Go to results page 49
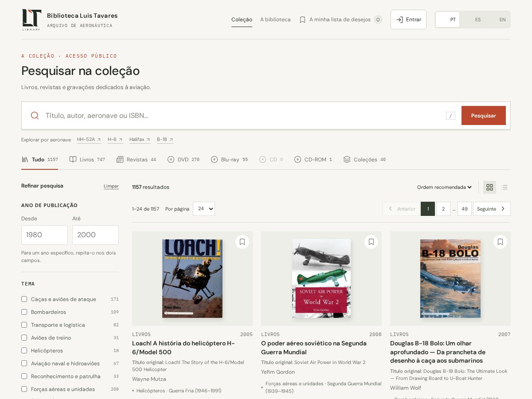Image resolution: width=532 pixels, height=399 pixels. (464, 209)
